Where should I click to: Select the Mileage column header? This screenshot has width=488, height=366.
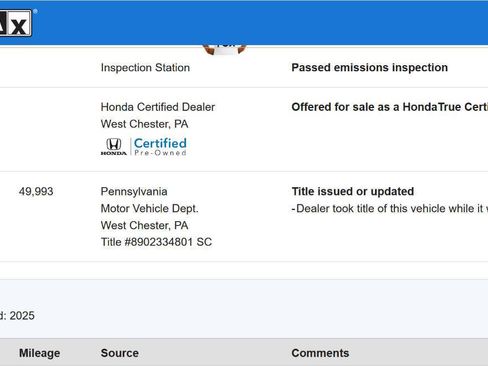tap(40, 353)
